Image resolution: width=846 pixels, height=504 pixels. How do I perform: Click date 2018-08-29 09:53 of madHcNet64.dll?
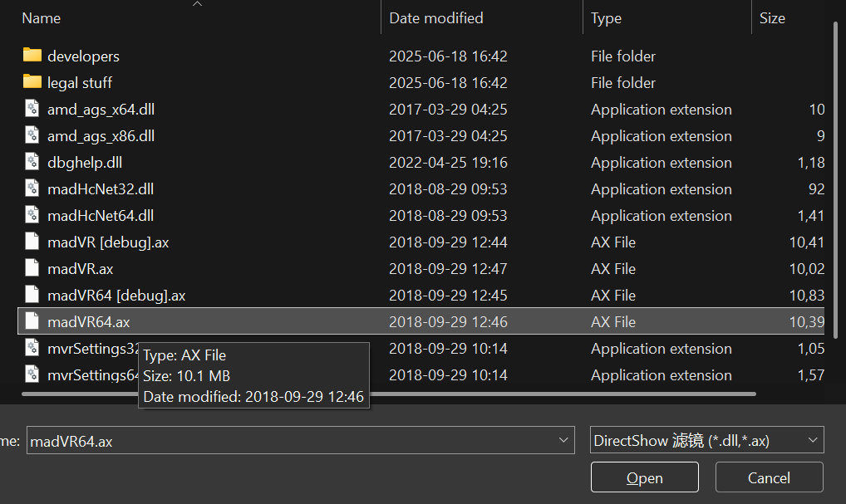[449, 216]
